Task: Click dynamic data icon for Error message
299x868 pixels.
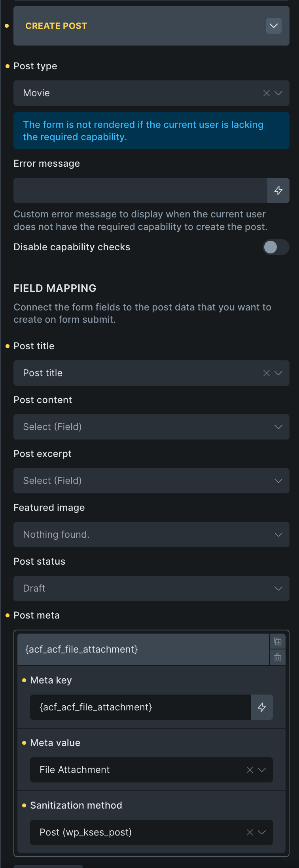Action: click(278, 190)
